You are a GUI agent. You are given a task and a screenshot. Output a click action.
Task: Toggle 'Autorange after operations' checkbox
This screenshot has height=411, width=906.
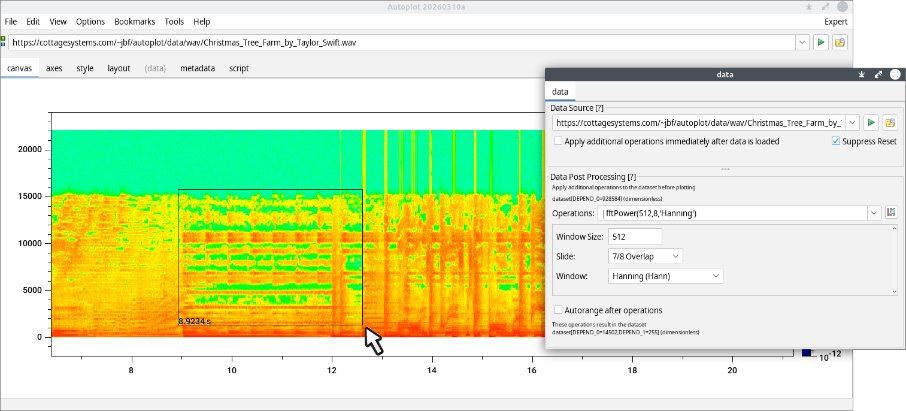point(559,310)
